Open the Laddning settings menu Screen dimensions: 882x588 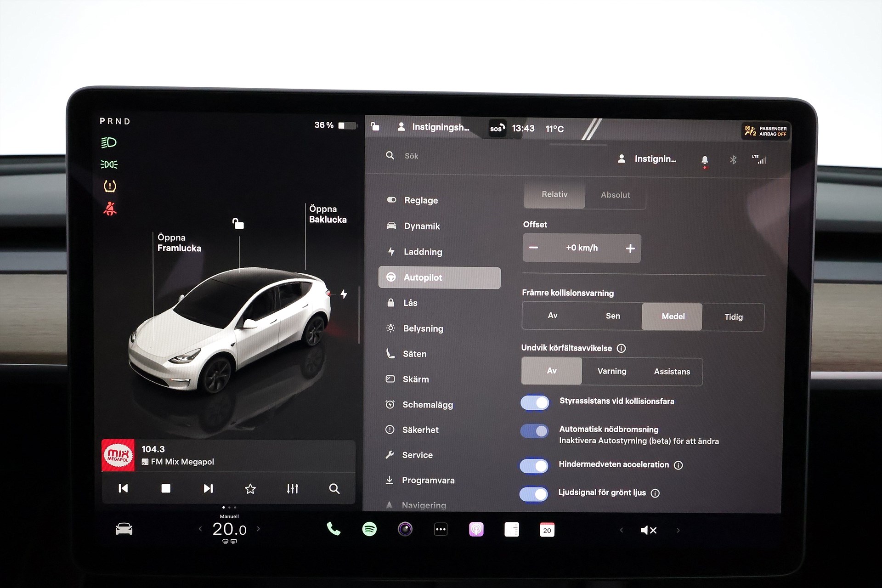pos(423,252)
